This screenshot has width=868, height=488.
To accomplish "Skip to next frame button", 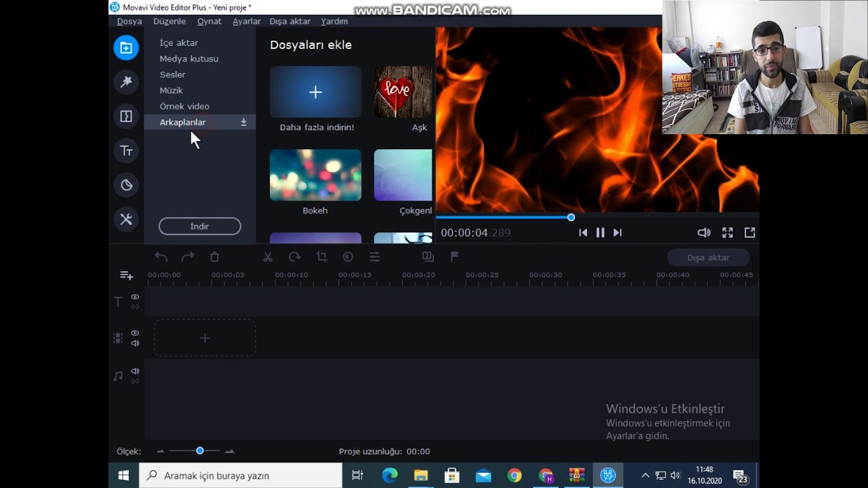I will (617, 232).
